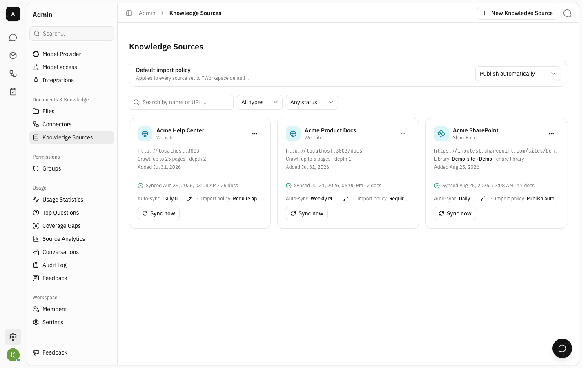Open the Default import policy dropdown

pos(517,74)
